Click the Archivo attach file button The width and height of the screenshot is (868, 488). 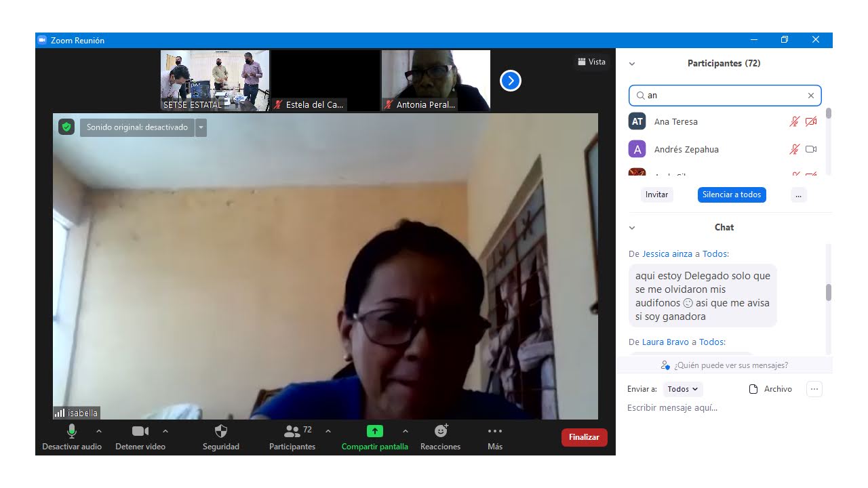tap(770, 389)
